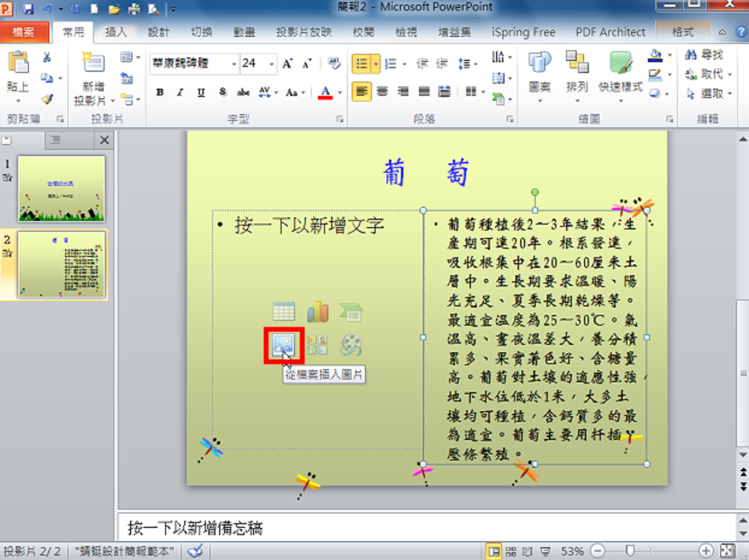Screen dimensions: 749x560
Task: Click the Cut scissors icon
Action: click(47, 58)
